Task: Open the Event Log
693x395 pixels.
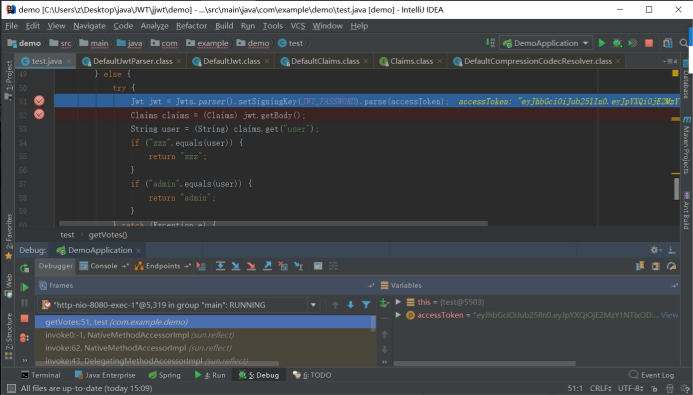Action: coord(651,375)
